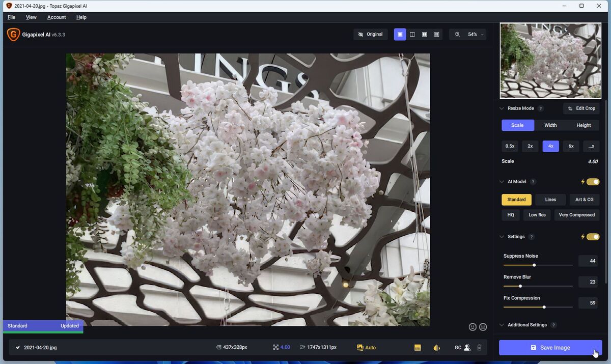This screenshot has width=611, height=364.
Task: Click the Suppress Noise slider handle
Action: coord(534,265)
